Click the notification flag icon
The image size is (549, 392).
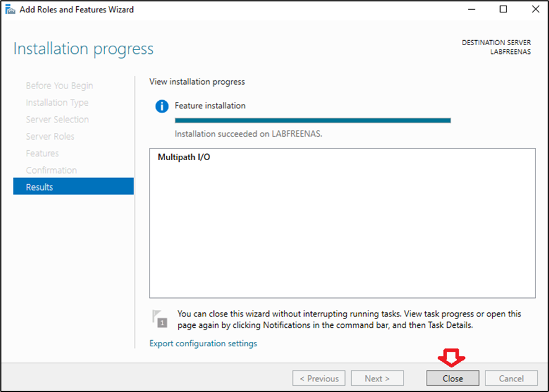(160, 318)
